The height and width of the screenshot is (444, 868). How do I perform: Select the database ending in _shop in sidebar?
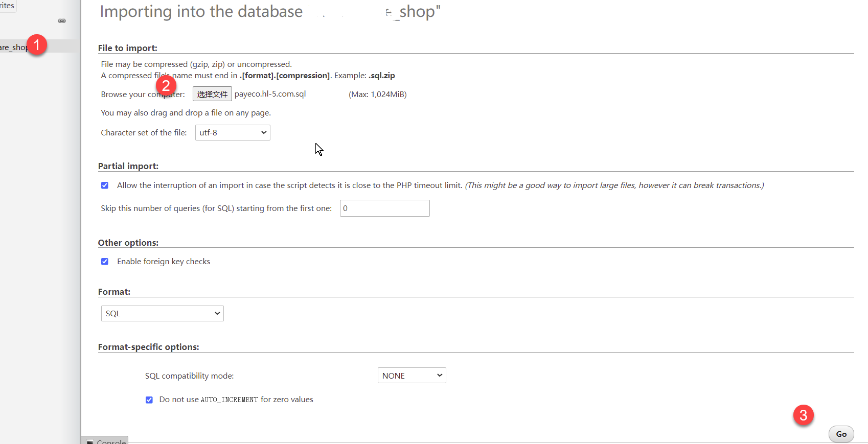14,47
